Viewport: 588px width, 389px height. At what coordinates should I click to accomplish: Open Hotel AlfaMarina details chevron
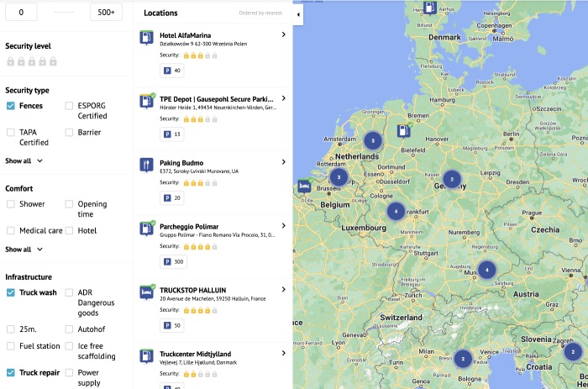click(x=284, y=34)
